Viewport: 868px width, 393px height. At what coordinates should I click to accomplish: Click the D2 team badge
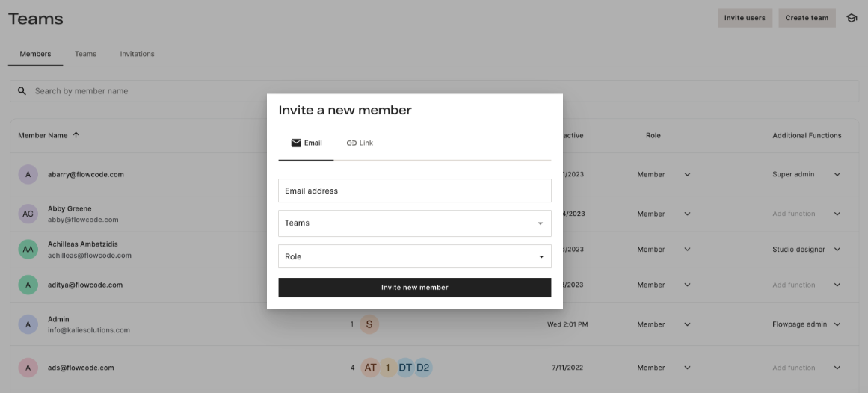pyautogui.click(x=423, y=368)
